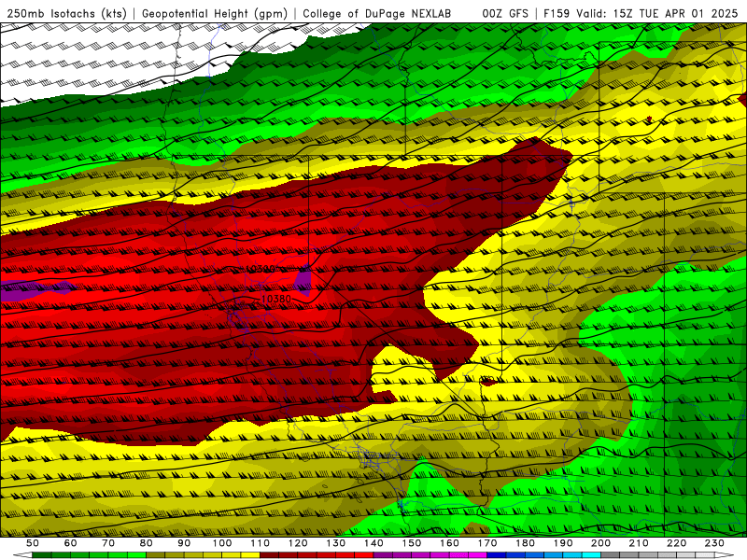
Task: Click the cyan swatch just before 200
Action: [592, 555]
